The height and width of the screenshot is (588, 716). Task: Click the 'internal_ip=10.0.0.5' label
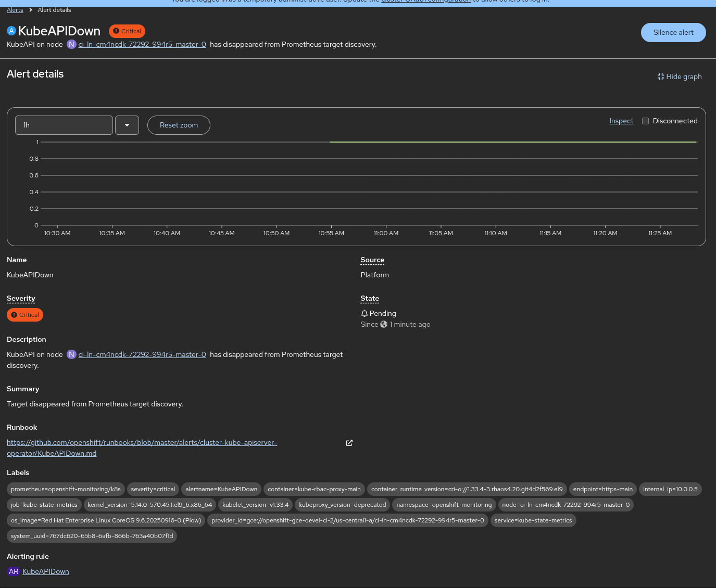[x=670, y=489]
